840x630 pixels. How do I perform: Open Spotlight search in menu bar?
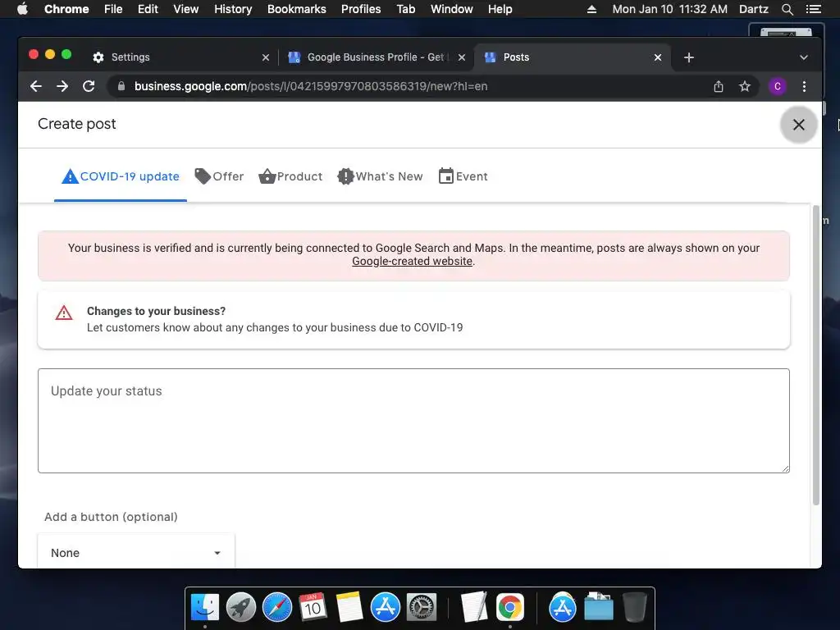(x=787, y=9)
